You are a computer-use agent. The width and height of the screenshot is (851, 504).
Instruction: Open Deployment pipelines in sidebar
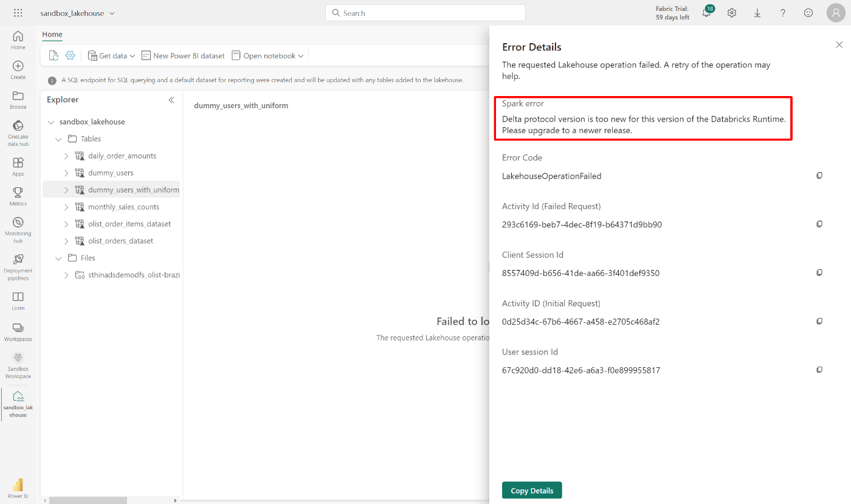[x=18, y=267]
